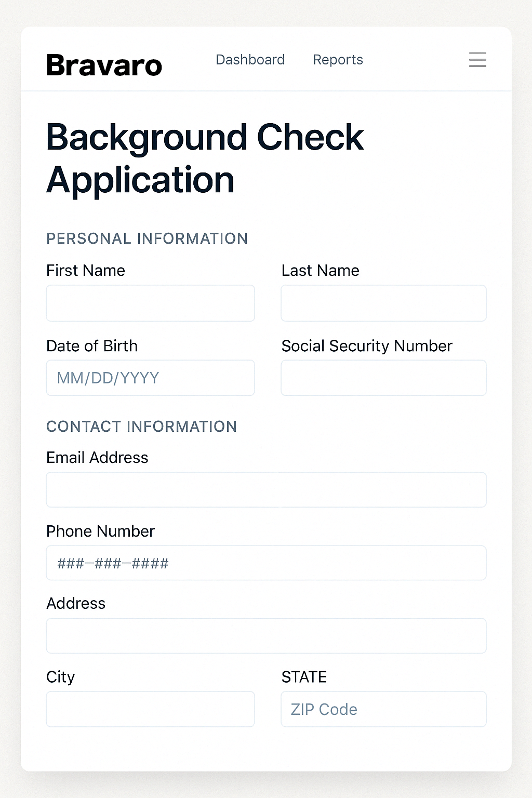Click the Date of Birth label

click(92, 346)
